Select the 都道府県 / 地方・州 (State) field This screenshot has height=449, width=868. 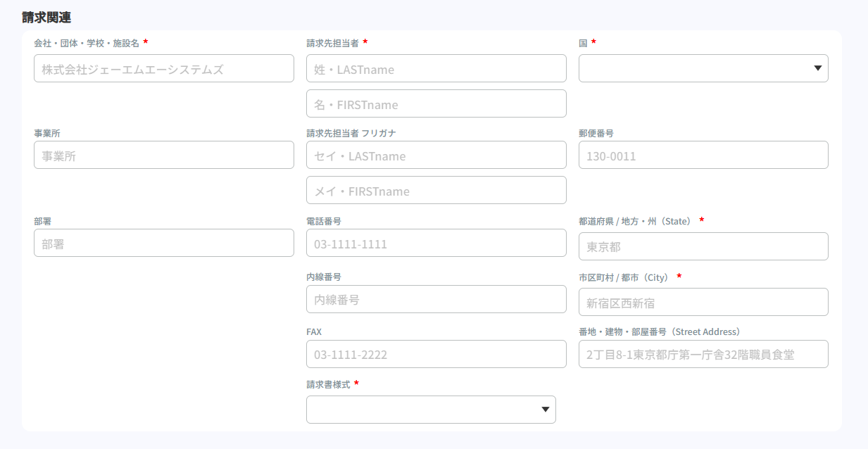pos(703,246)
